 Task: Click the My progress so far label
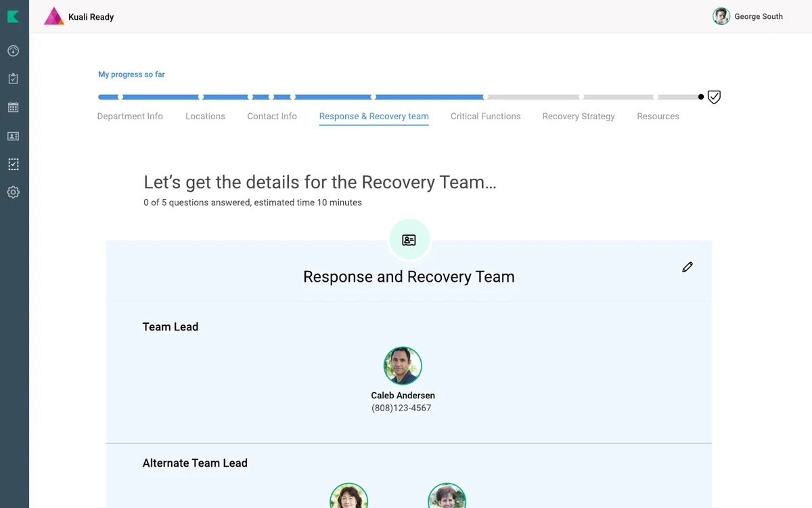(131, 75)
